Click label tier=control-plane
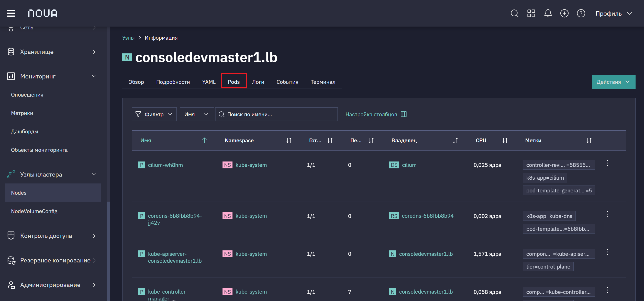Image resolution: width=644 pixels, height=301 pixels. [x=548, y=267]
